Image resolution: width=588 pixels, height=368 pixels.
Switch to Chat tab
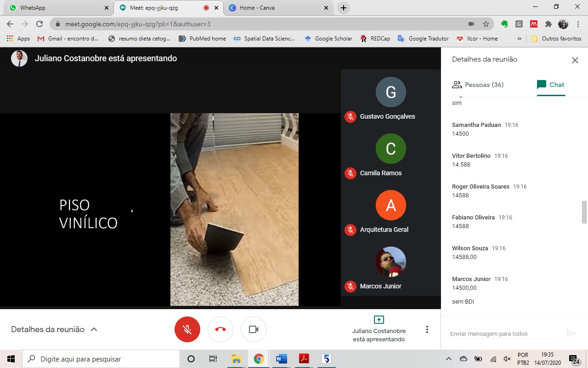coord(551,85)
